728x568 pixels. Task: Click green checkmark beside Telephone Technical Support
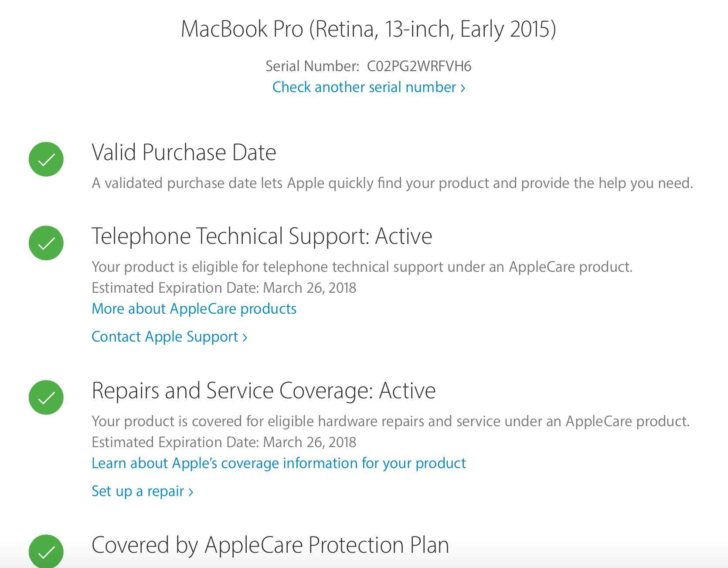pyautogui.click(x=46, y=243)
